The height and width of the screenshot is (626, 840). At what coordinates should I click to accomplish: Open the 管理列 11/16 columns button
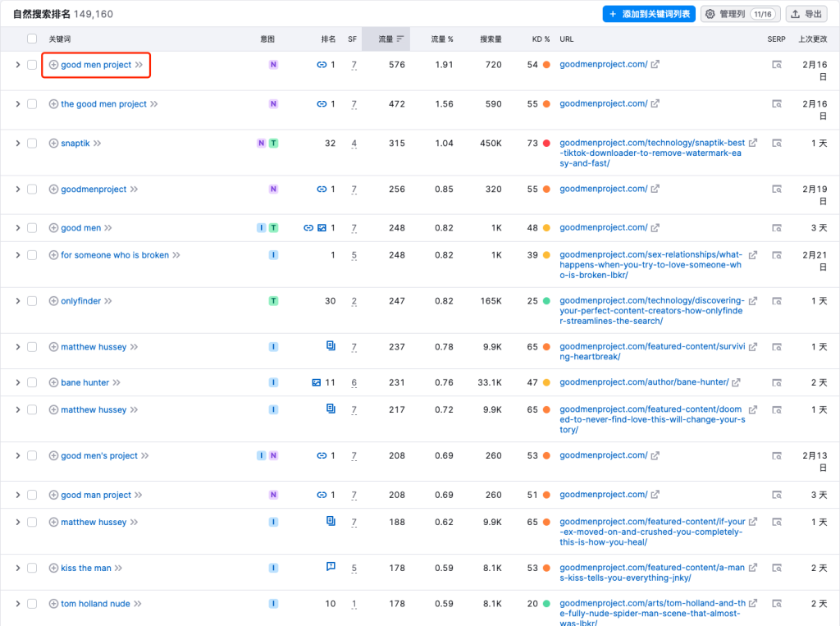[x=741, y=14]
